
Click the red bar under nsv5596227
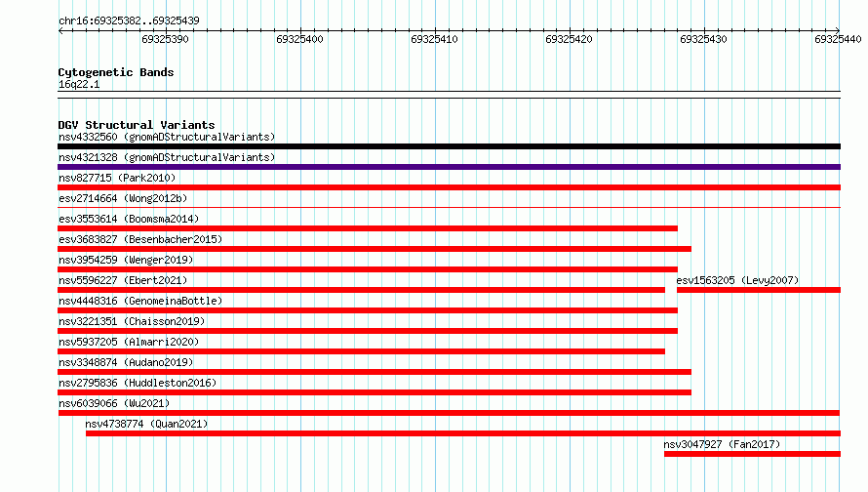[x=361, y=290]
